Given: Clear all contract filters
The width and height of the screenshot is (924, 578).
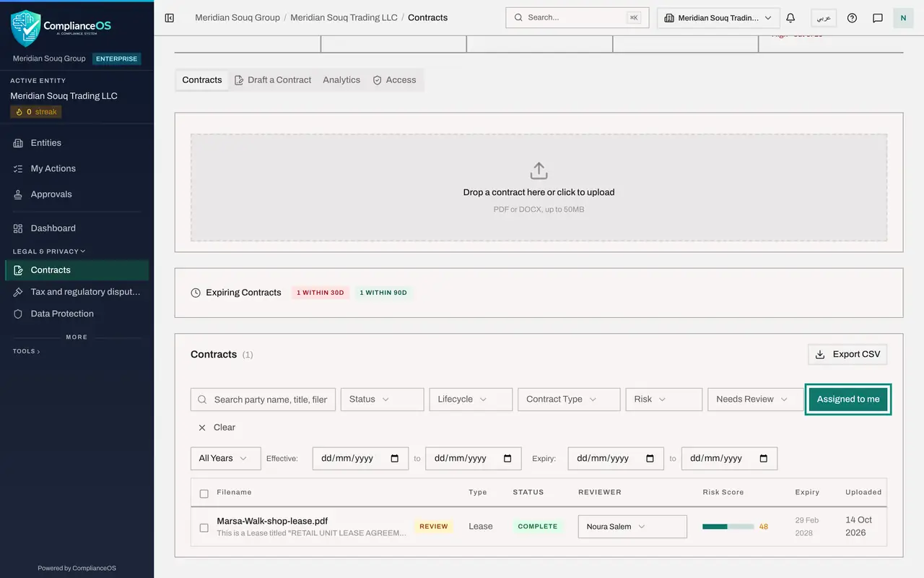Looking at the screenshot, I should click(x=217, y=428).
